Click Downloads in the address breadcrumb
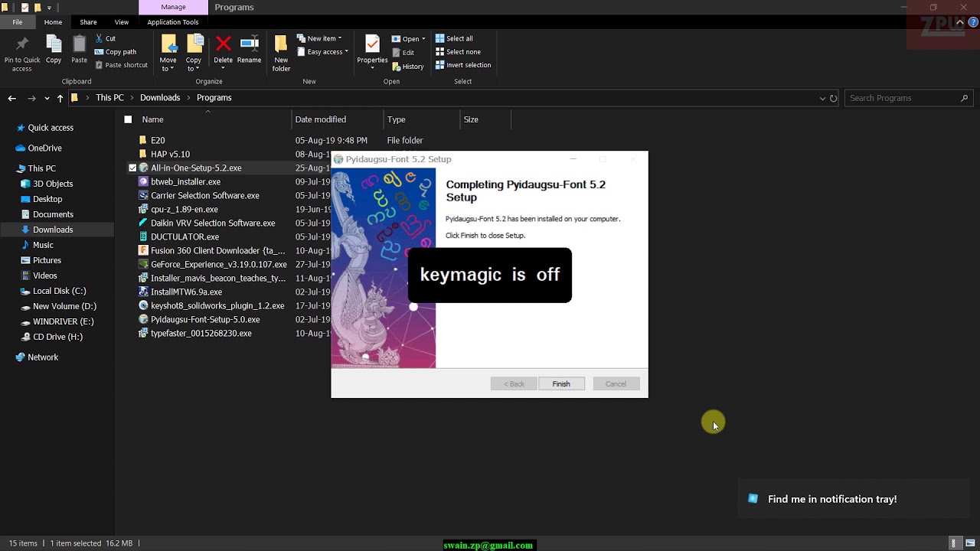Image resolution: width=980 pixels, height=551 pixels. [x=160, y=98]
